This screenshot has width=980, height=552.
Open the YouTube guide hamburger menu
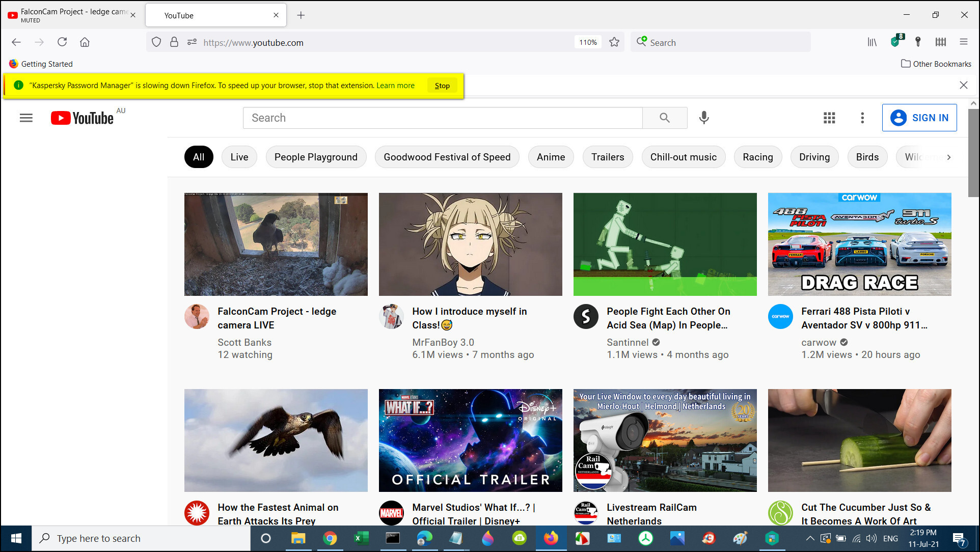(26, 118)
